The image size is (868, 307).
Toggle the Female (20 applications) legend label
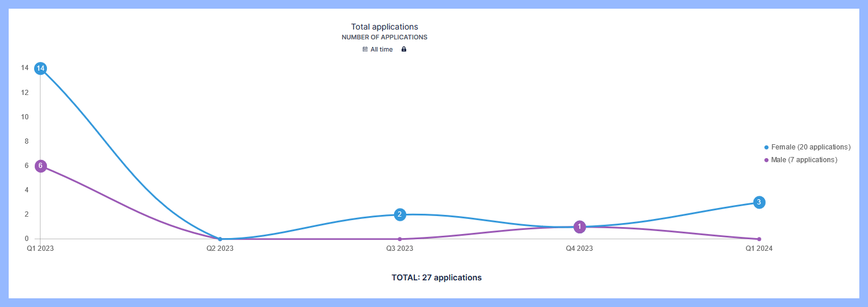[811, 148]
